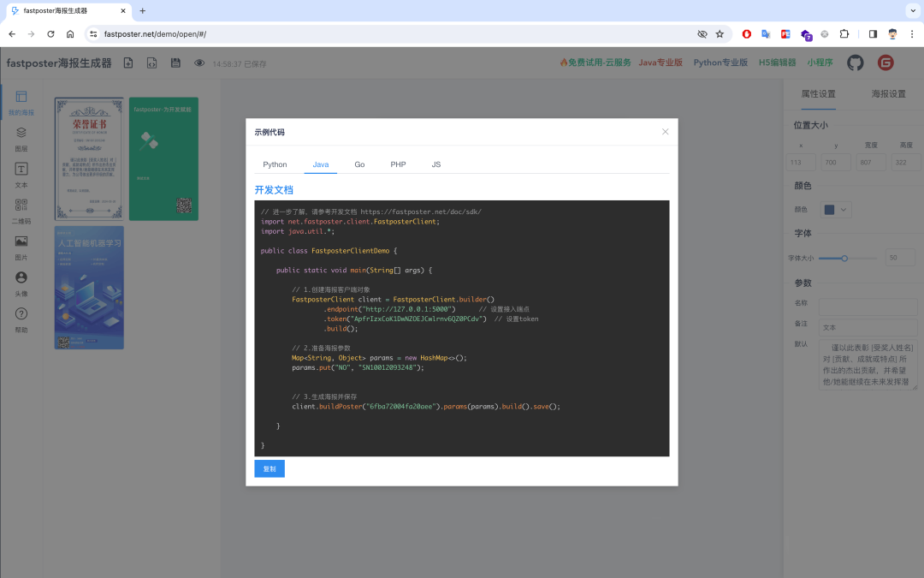Switch to the PHP code tab

pos(398,164)
